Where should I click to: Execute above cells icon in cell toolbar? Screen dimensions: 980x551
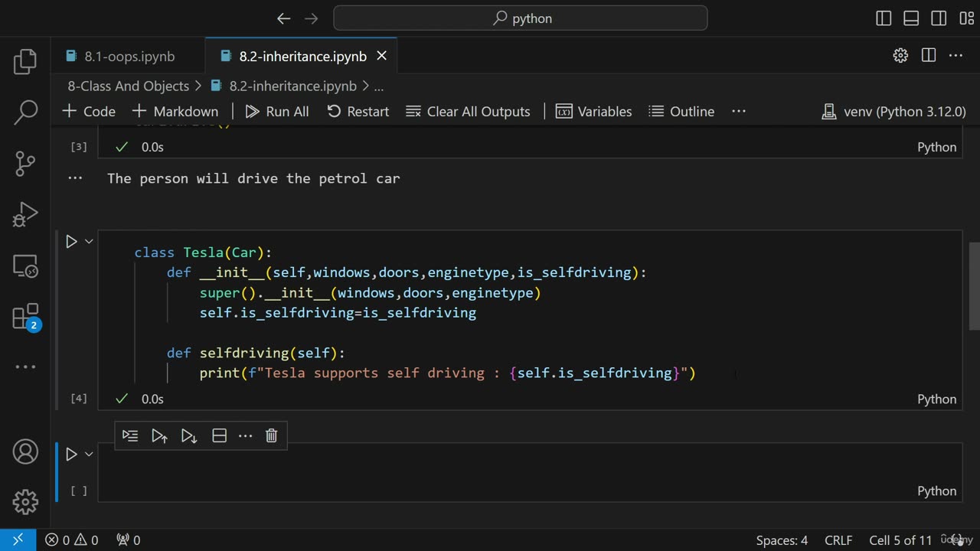pyautogui.click(x=159, y=435)
